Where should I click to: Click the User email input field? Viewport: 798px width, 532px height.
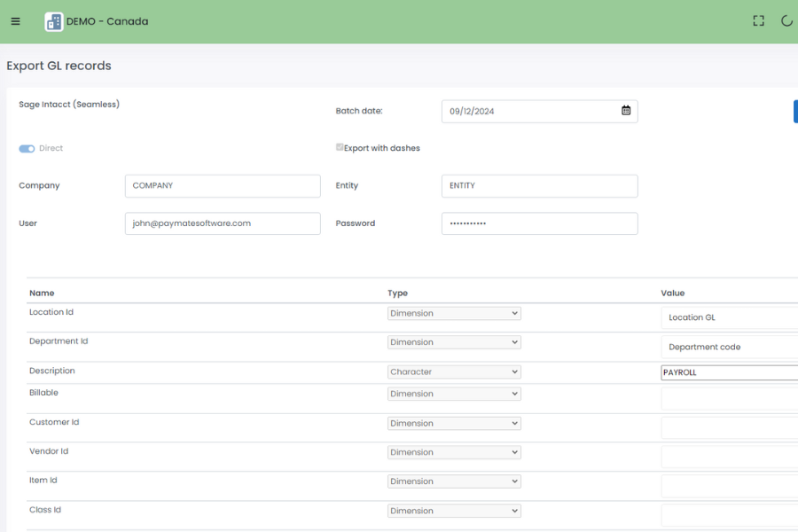[223, 223]
